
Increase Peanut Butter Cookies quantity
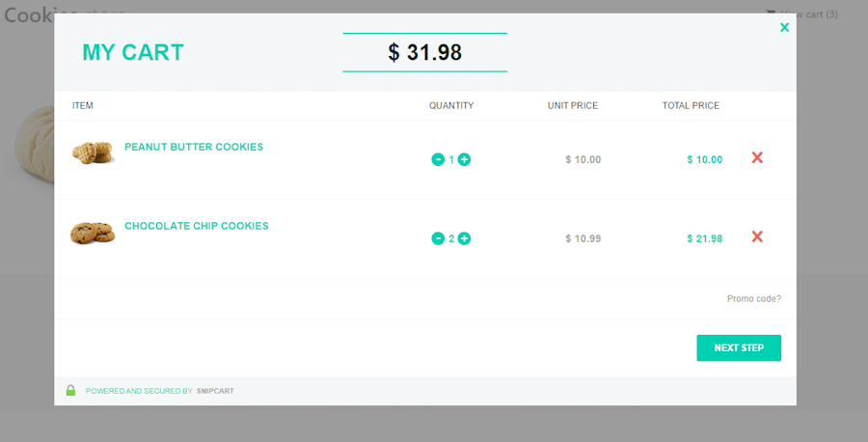(465, 159)
